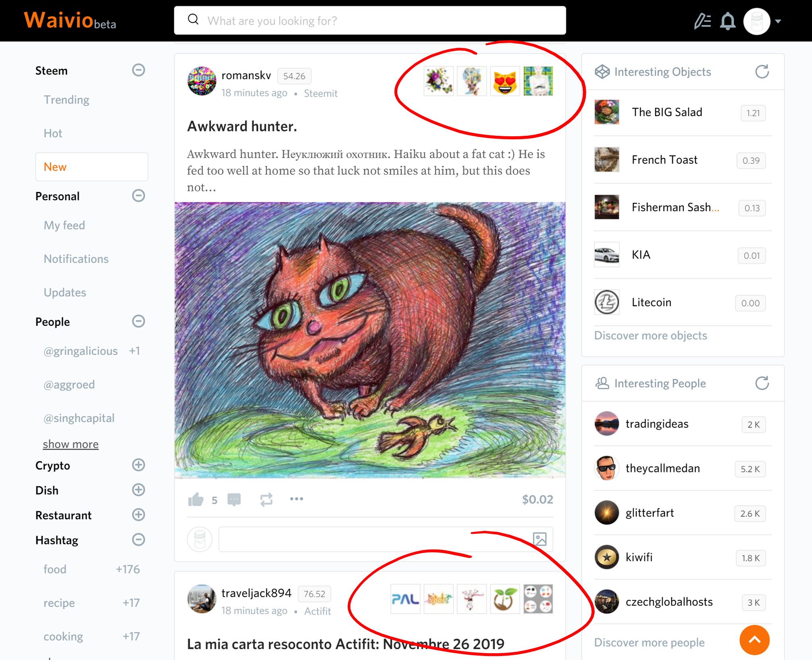This screenshot has height=660, width=812.
Task: Click the comment bubble icon
Action: [x=234, y=500]
